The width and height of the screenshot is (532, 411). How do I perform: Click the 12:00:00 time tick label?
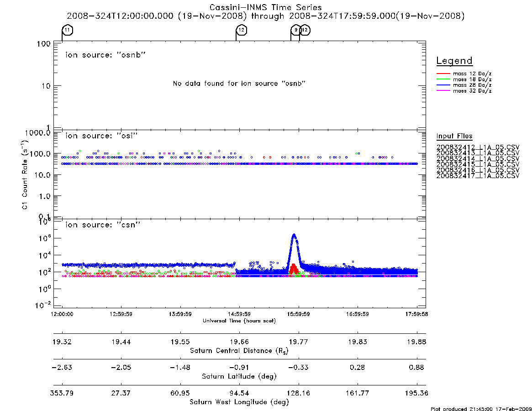(62, 314)
